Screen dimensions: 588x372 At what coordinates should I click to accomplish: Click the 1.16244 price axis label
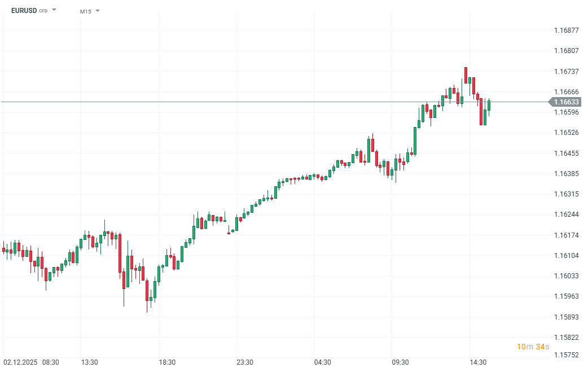(x=567, y=215)
